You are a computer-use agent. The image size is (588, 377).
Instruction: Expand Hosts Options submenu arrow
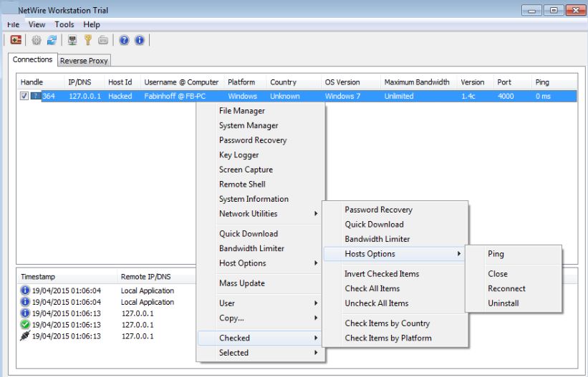[458, 254]
